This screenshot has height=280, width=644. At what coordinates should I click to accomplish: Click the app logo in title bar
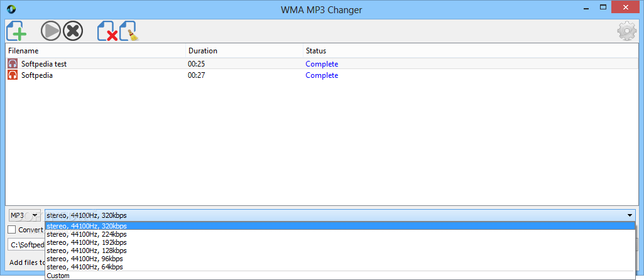(x=11, y=9)
